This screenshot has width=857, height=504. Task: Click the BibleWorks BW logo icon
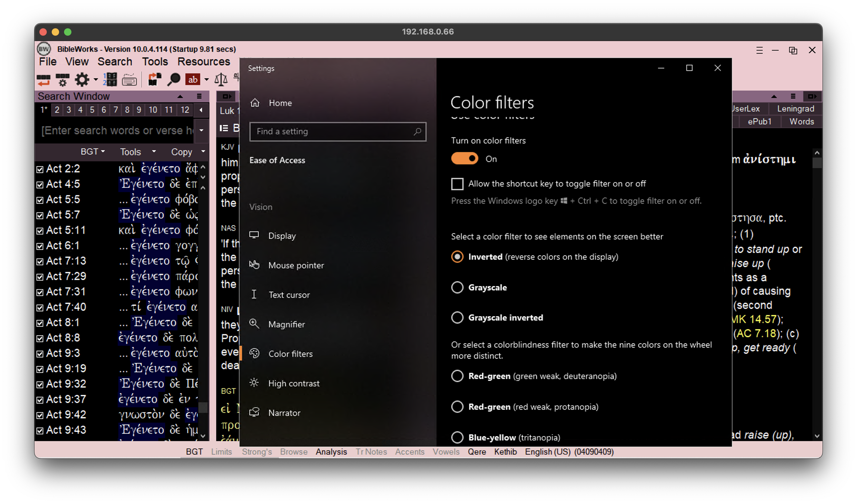[44, 49]
